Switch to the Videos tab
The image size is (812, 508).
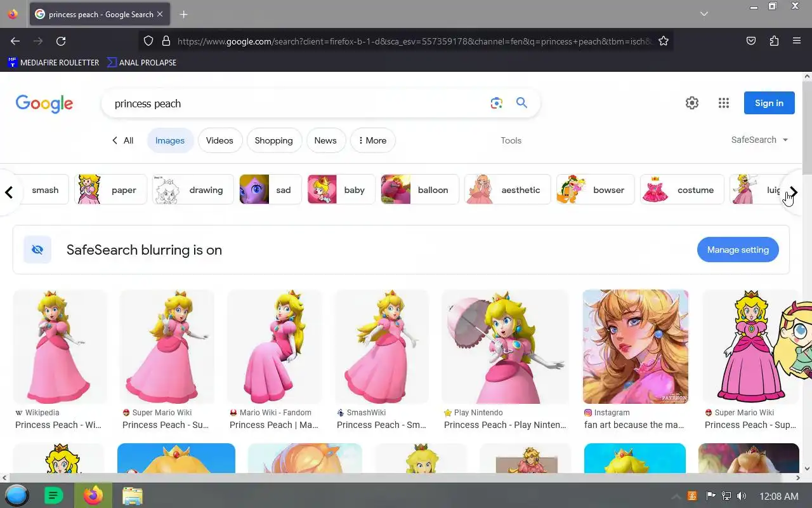pyautogui.click(x=219, y=140)
